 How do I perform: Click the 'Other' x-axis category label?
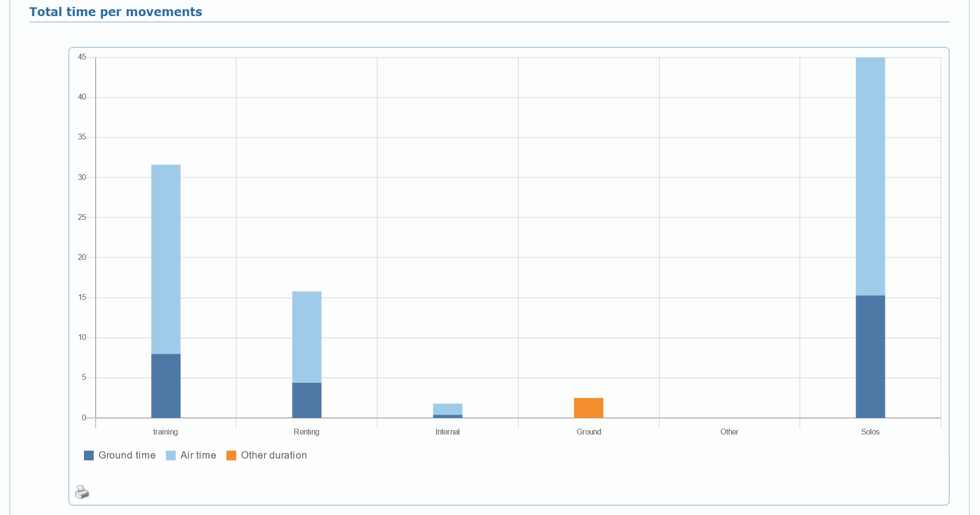point(729,432)
